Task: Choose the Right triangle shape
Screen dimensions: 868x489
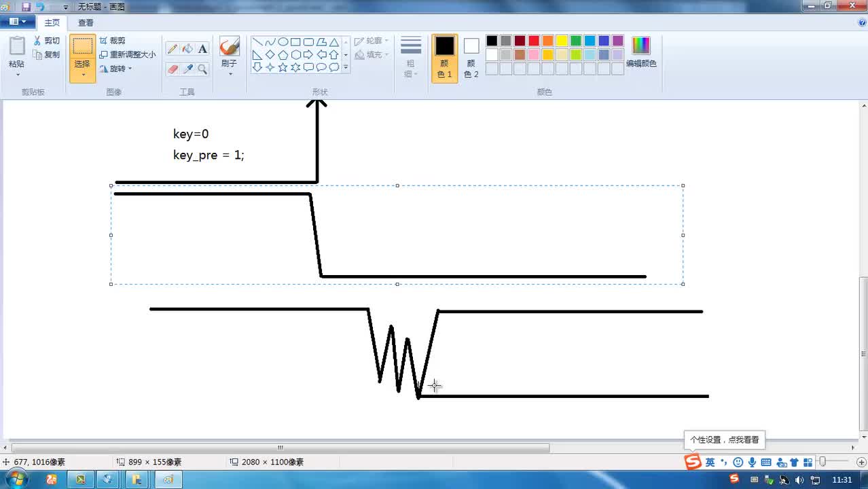Action: 257,54
